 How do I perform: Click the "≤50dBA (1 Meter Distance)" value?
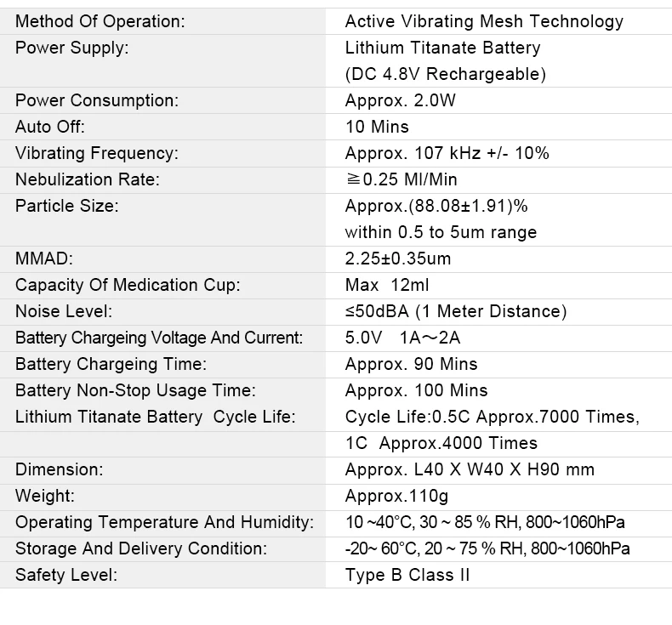click(456, 311)
